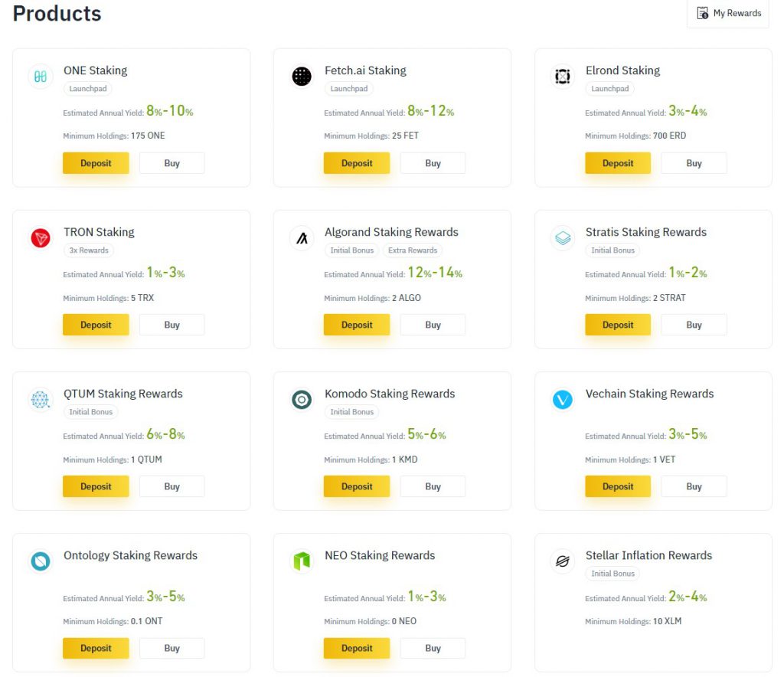Image resolution: width=784 pixels, height=677 pixels.
Task: Click the Elrond Staking logo icon
Action: [563, 77]
